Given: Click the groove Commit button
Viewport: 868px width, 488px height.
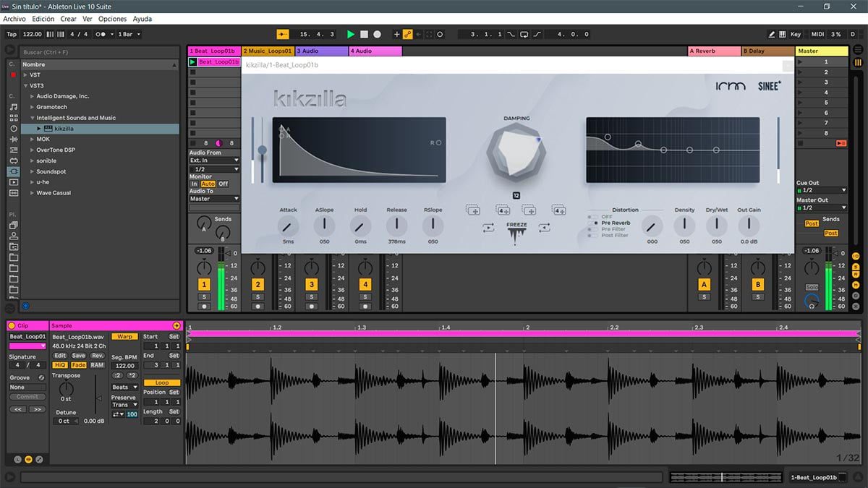Looking at the screenshot, I should (x=27, y=397).
